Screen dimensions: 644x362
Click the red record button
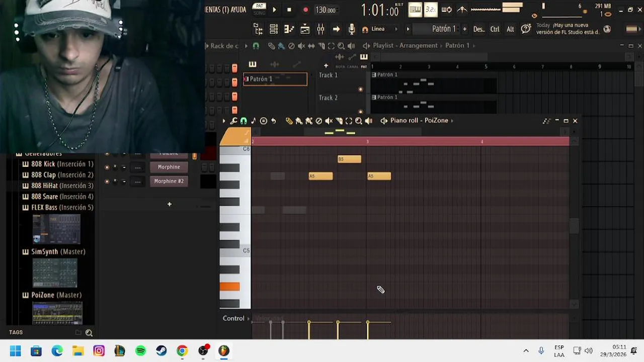[305, 10]
